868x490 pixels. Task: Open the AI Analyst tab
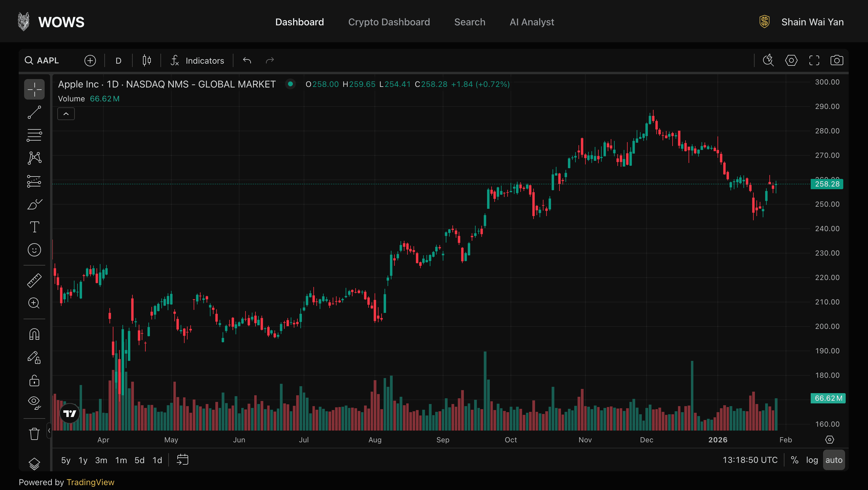531,22
